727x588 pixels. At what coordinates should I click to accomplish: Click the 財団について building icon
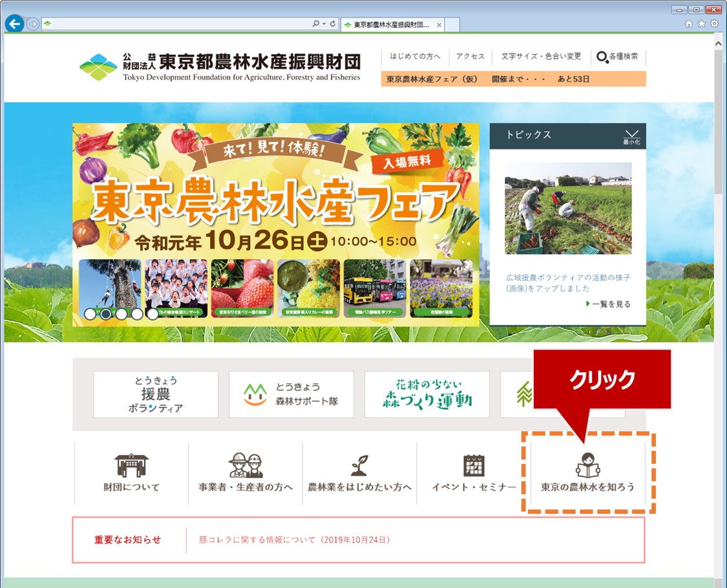click(x=131, y=465)
